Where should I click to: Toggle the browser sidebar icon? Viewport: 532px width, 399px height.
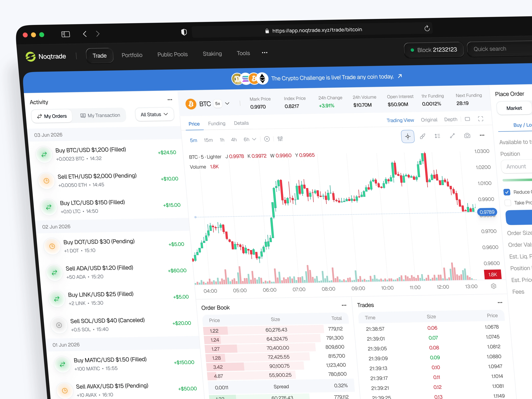(x=65, y=34)
